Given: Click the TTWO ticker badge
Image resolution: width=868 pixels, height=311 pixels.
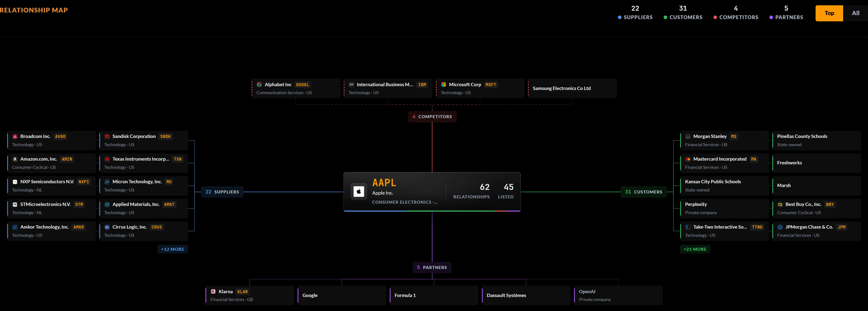Looking at the screenshot, I should (x=757, y=227).
